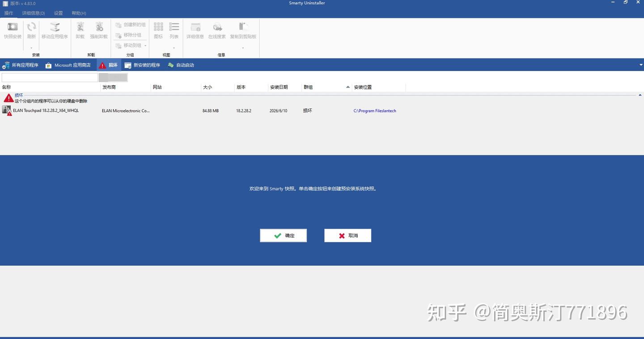Choose remove group (移除分组)
The height and width of the screenshot is (339, 644).
(128, 35)
